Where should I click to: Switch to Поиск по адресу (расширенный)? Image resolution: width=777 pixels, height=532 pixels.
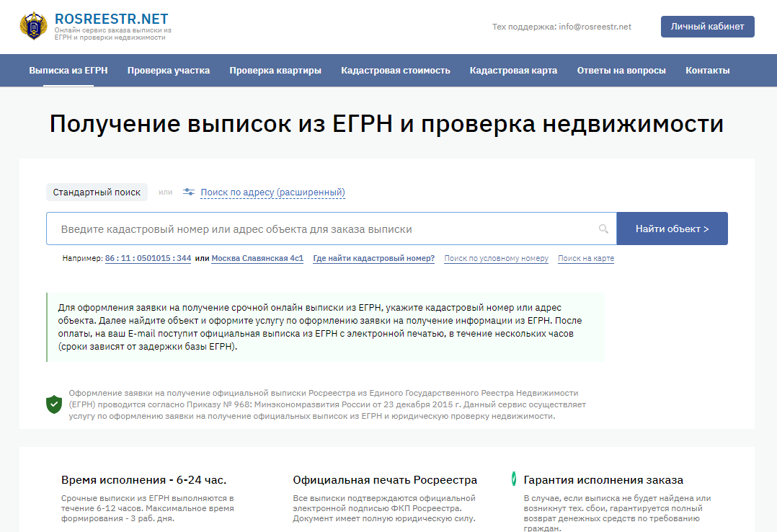point(272,192)
